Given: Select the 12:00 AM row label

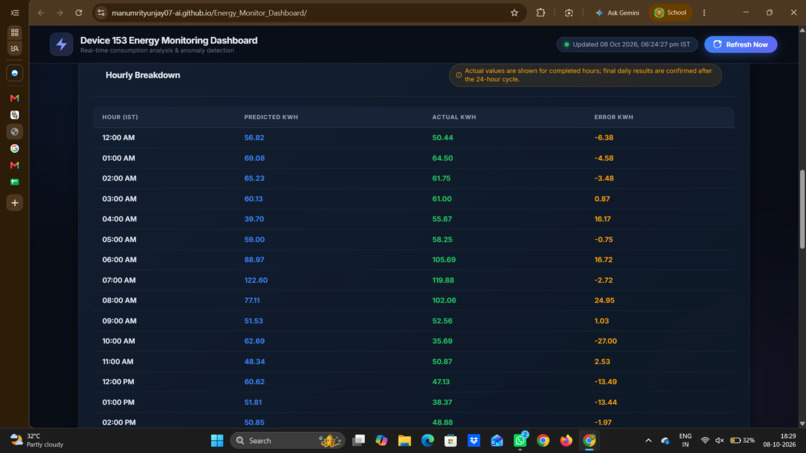Looking at the screenshot, I should 118,138.
